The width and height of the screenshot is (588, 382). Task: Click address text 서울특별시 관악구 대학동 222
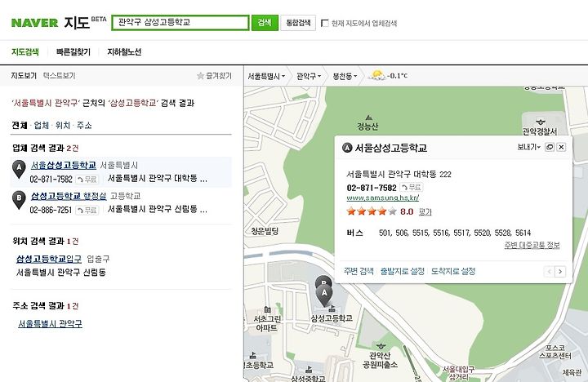pyautogui.click(x=399, y=175)
